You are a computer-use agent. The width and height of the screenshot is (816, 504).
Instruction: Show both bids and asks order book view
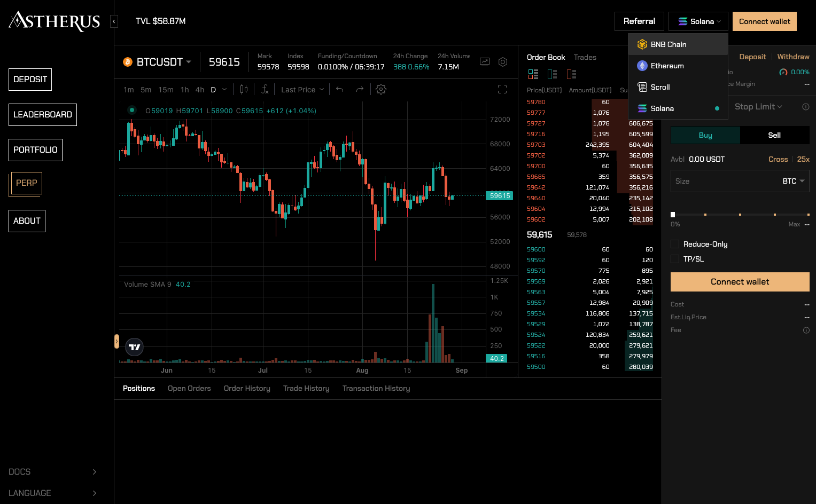coord(533,74)
